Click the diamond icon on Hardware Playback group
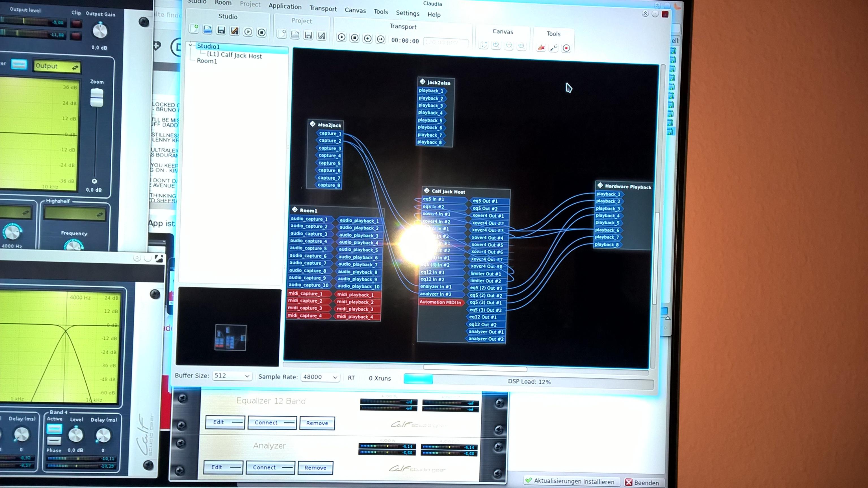 click(600, 185)
